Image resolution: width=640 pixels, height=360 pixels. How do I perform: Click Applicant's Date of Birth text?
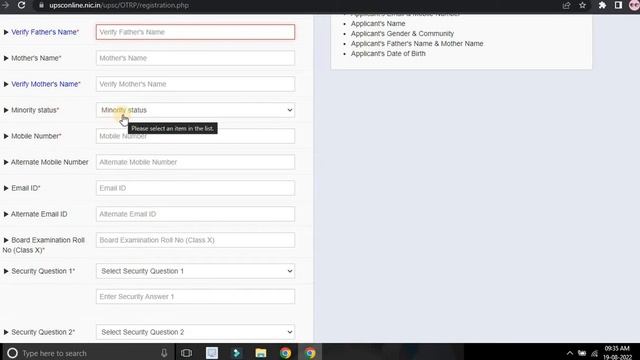click(388, 53)
